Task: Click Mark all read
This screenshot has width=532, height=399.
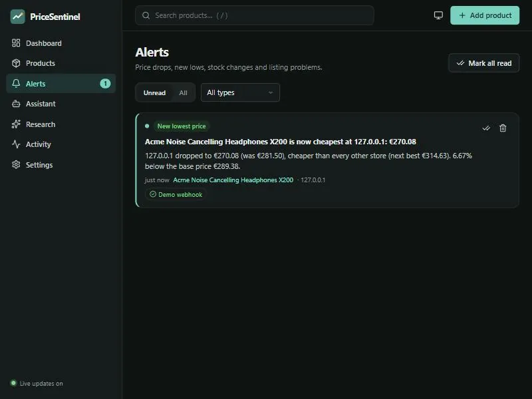Action: (x=484, y=63)
